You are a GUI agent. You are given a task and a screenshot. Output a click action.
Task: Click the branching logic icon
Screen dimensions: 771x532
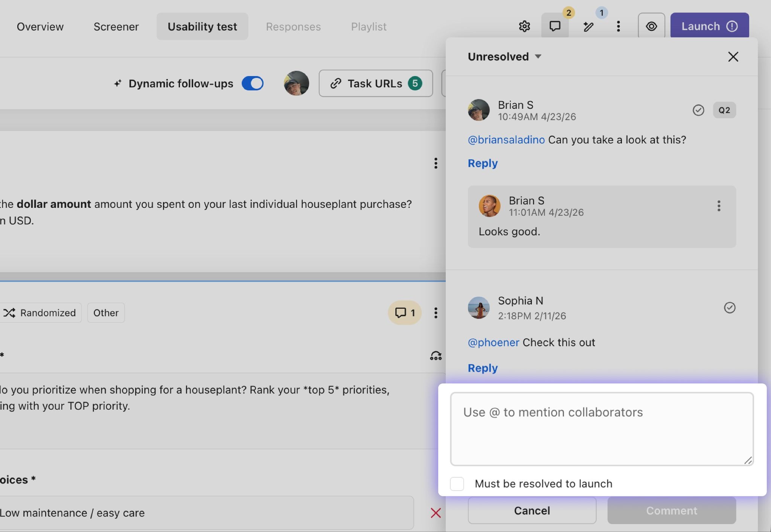coord(436,356)
